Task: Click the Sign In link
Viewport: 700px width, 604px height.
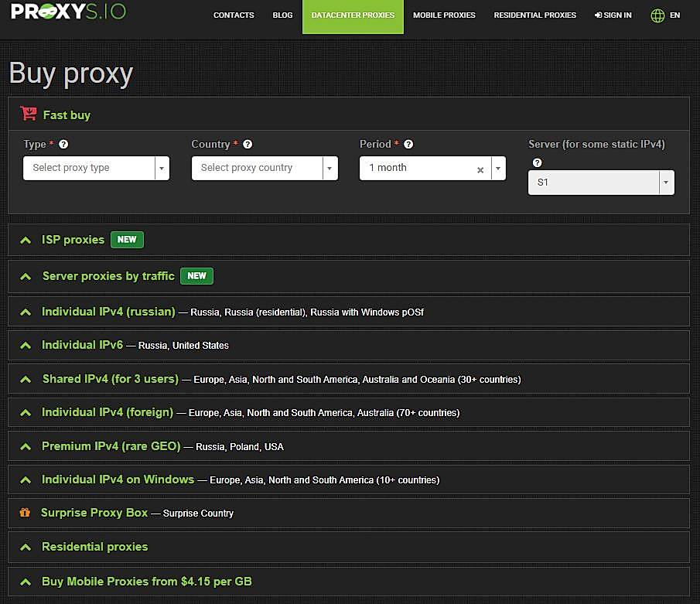Action: (x=613, y=15)
